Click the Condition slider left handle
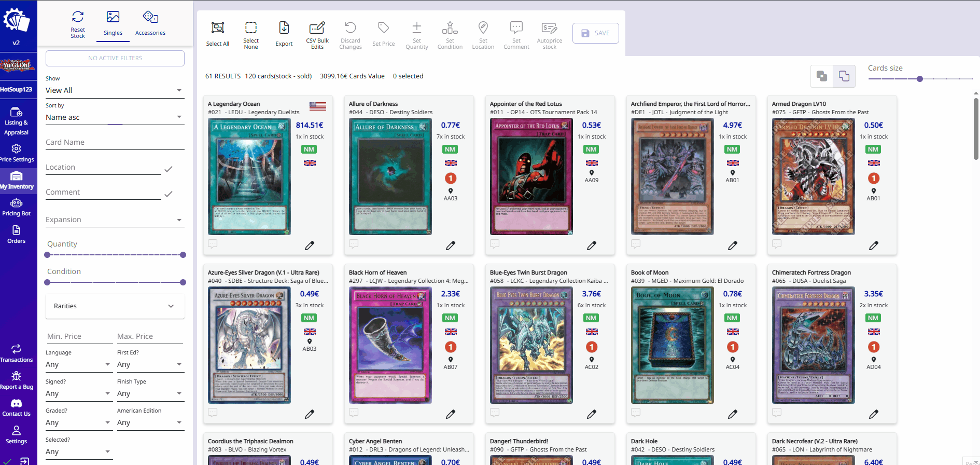 coord(48,282)
